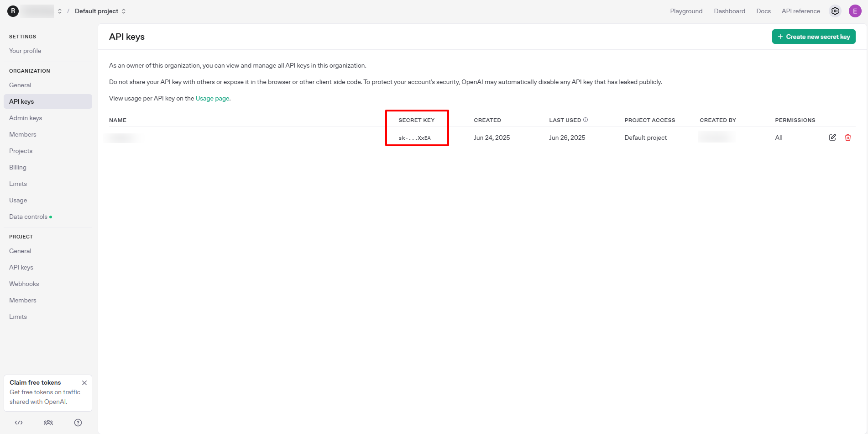Open Webhooks page
Viewport: 868px width, 434px height.
(48, 284)
